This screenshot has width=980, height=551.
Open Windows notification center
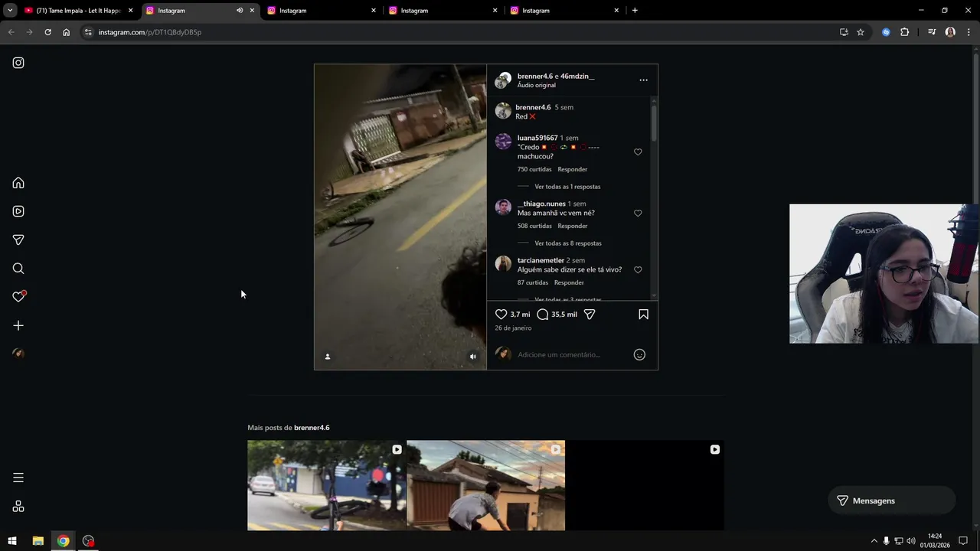point(963,541)
